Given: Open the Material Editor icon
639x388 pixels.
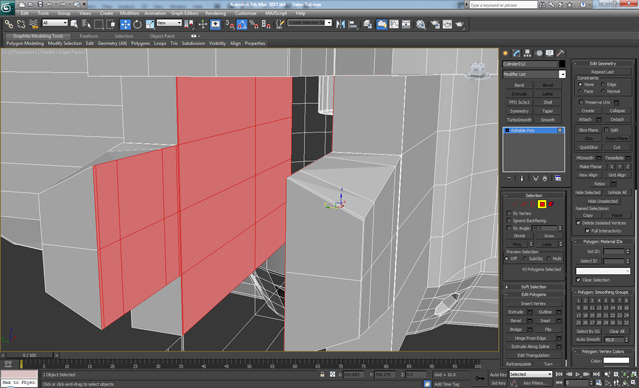Looking at the screenshot, I should 421,24.
